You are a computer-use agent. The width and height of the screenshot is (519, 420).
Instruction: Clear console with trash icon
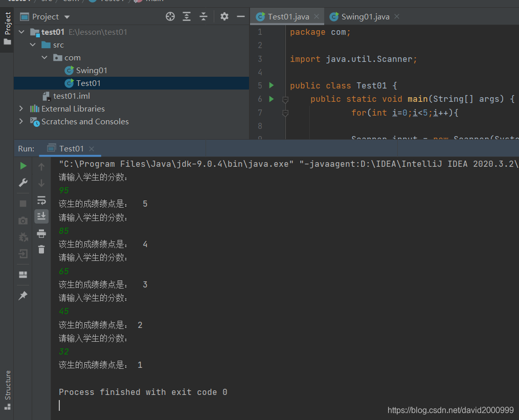(41, 250)
